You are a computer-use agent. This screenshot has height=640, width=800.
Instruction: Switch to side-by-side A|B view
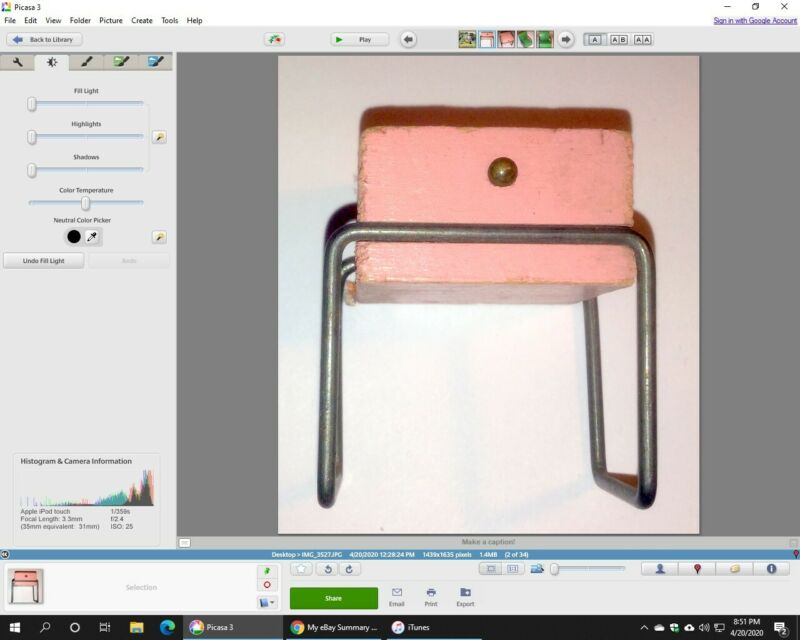(x=618, y=40)
